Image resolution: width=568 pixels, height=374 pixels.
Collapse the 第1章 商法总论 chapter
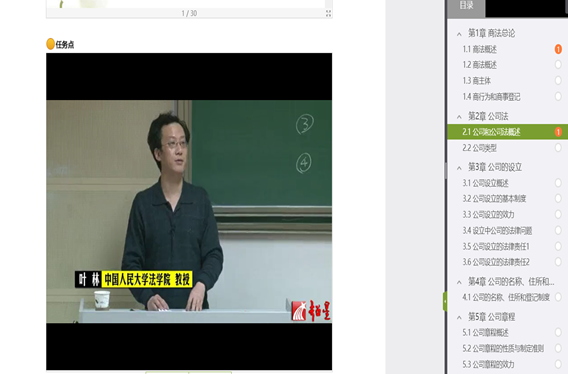pos(459,34)
